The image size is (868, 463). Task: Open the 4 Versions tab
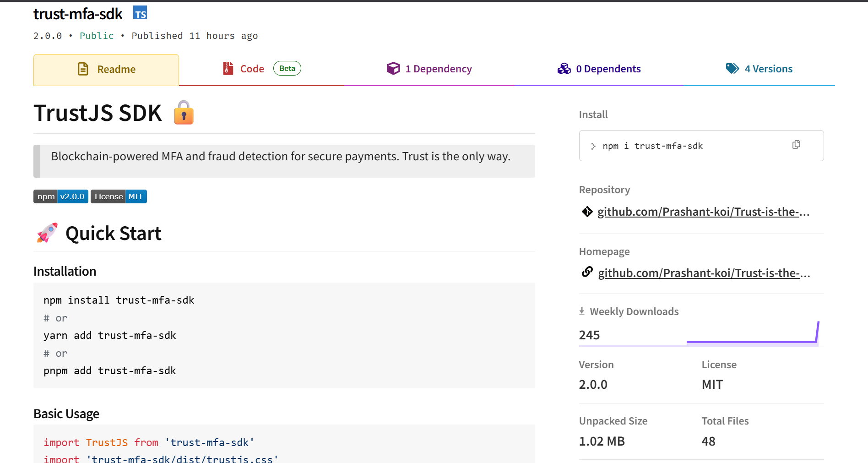point(759,69)
